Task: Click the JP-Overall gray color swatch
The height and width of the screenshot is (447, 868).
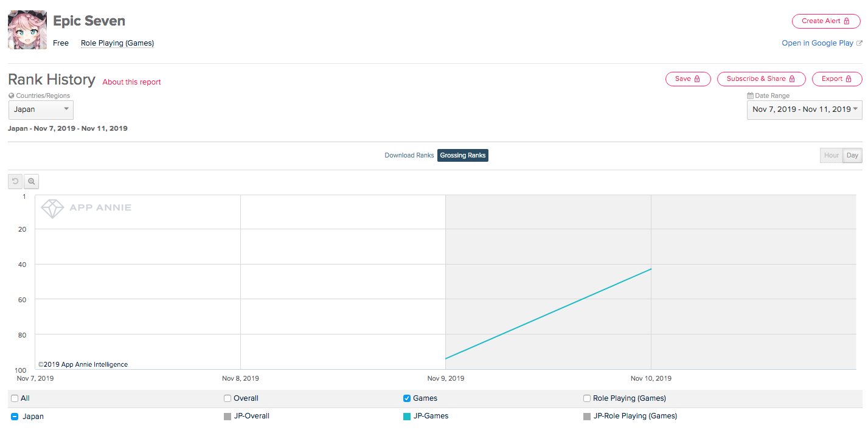Action: tap(227, 417)
